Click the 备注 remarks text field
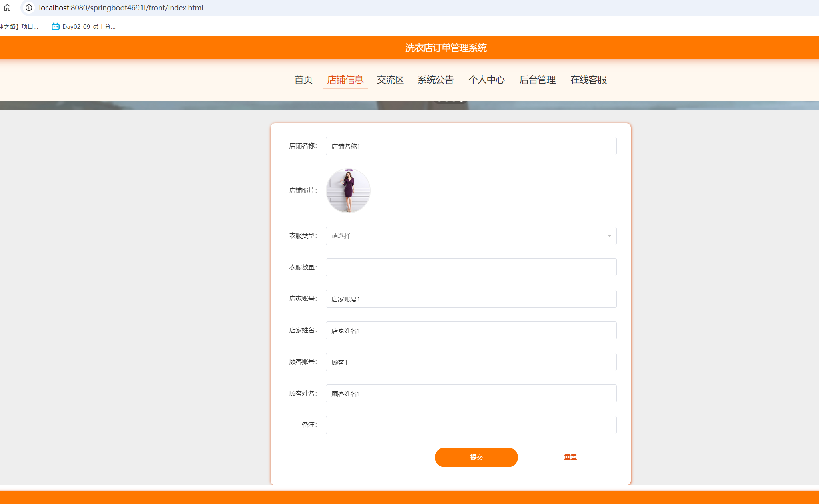The height and width of the screenshot is (504, 819). click(x=471, y=425)
